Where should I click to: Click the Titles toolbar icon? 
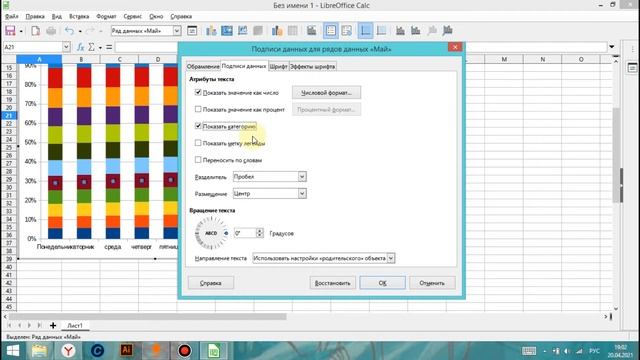click(x=311, y=31)
